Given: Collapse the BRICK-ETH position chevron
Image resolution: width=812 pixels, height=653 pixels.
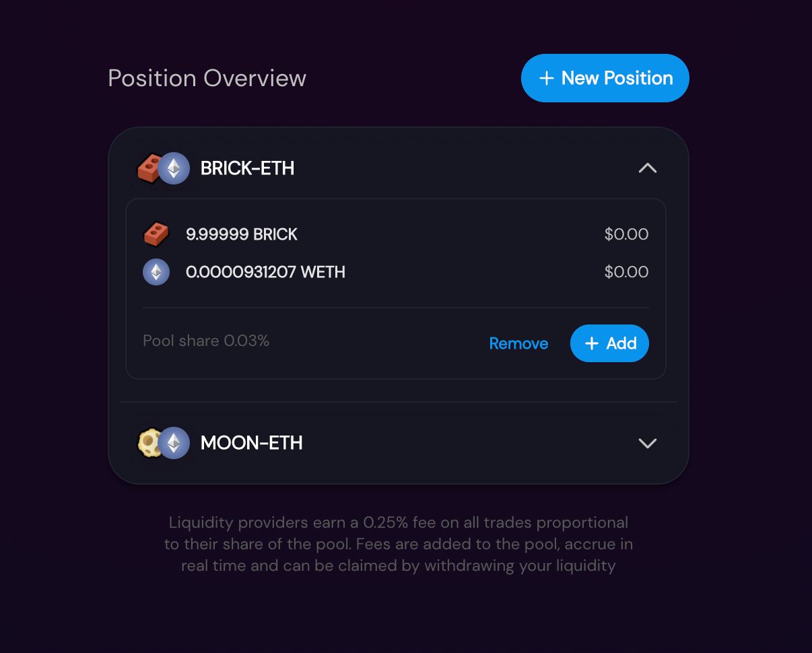Looking at the screenshot, I should tap(647, 168).
